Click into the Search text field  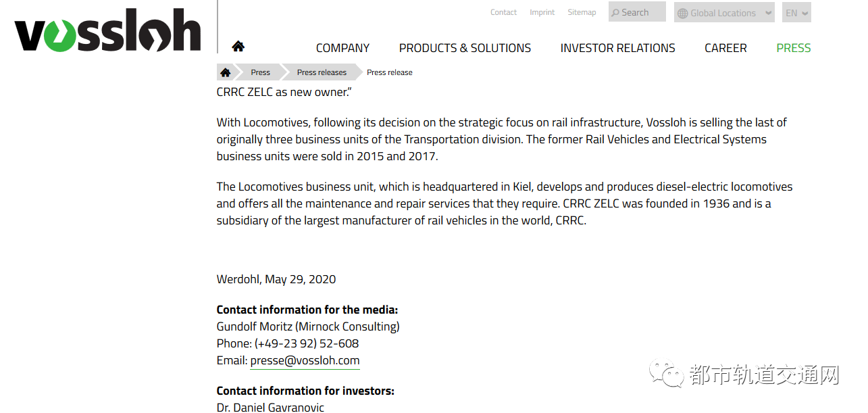pos(642,12)
